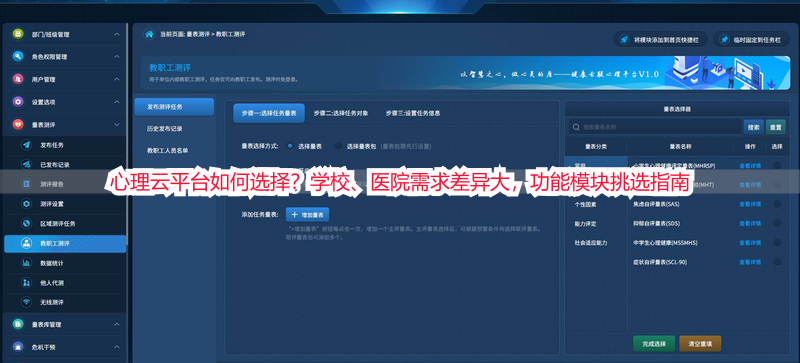Expand the 角色权限管理 menu chevron
Screen dimensions: 800x363
[117, 57]
